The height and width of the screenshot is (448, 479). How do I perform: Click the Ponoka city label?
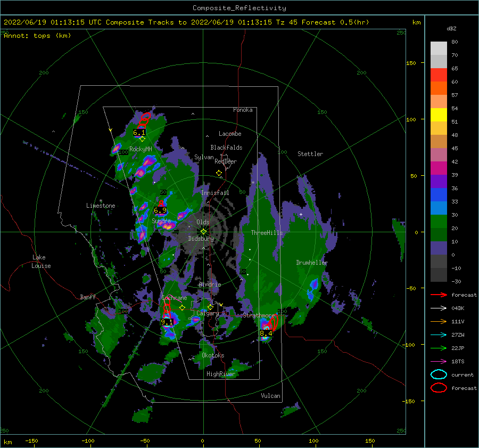point(243,110)
